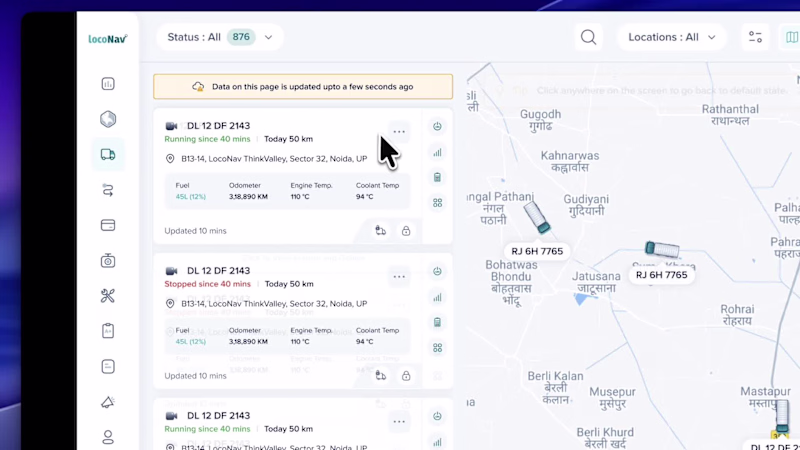Click first card address location pin icon
This screenshot has width=800, height=450.
(x=170, y=159)
